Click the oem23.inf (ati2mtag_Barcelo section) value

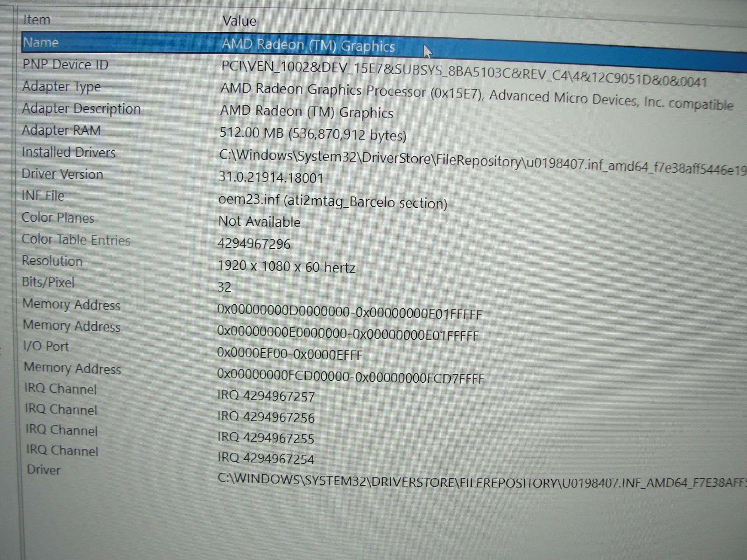pos(333,202)
